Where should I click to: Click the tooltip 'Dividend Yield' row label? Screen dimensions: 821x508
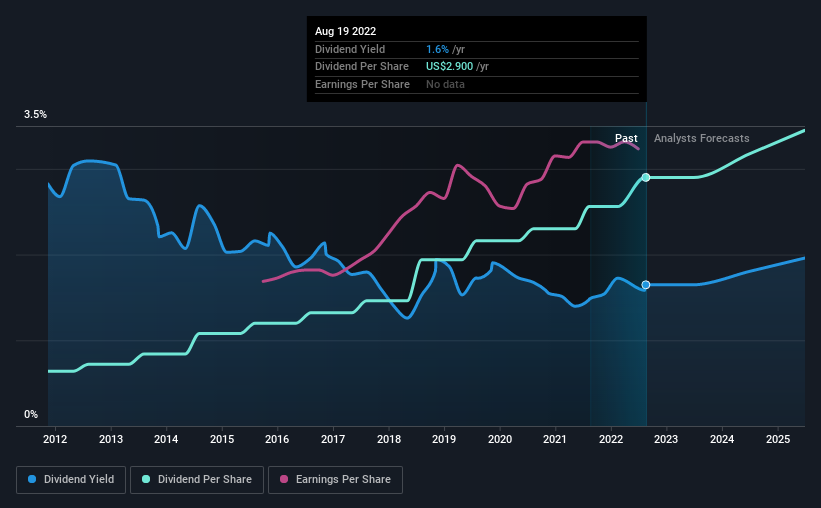tap(350, 49)
